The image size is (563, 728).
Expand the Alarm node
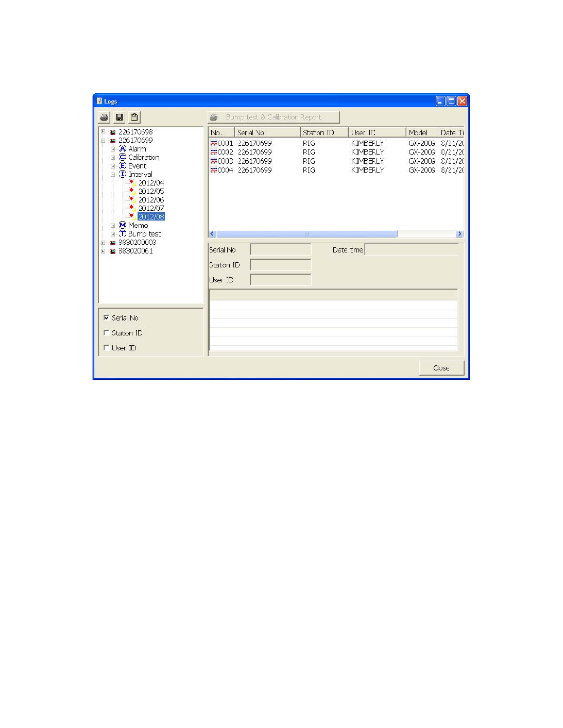tap(113, 149)
